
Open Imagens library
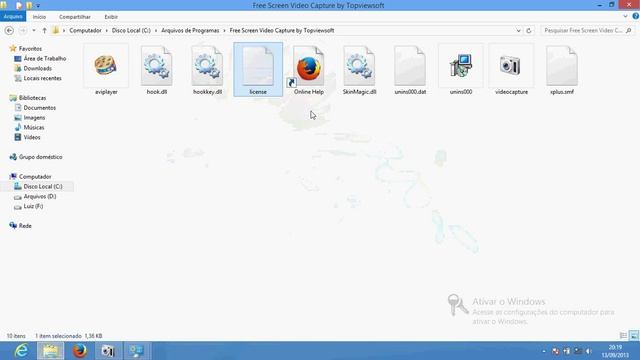click(x=34, y=118)
